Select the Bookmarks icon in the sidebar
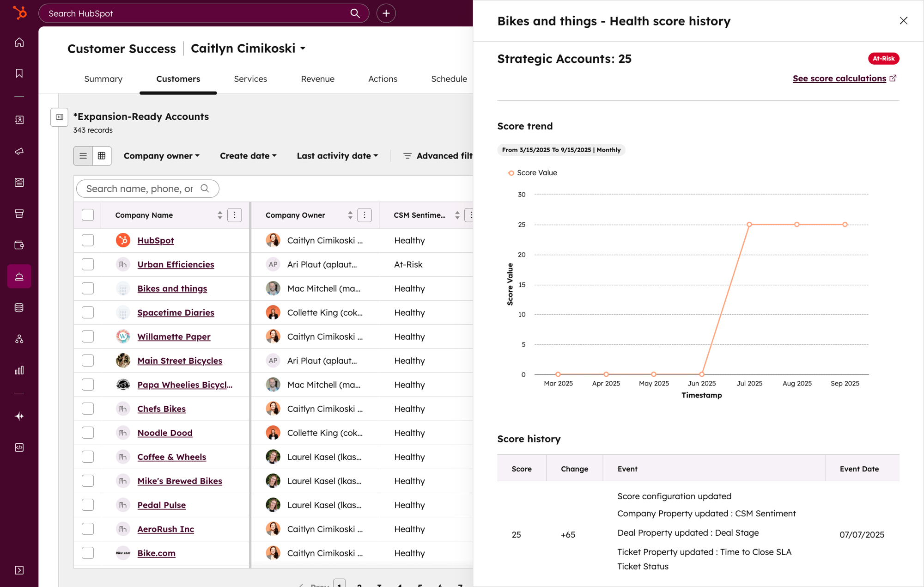The width and height of the screenshot is (924, 587). pyautogui.click(x=19, y=73)
